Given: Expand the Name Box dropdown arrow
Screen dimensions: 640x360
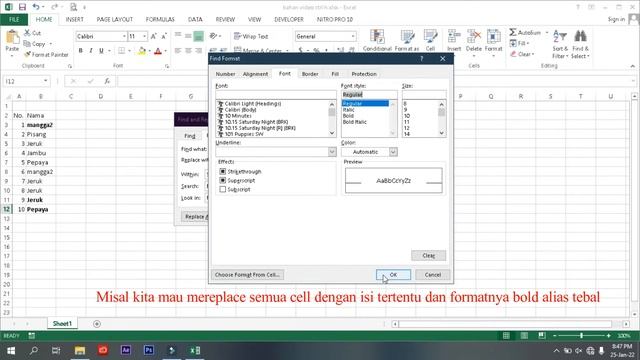Looking at the screenshot, I should click(x=45, y=81).
